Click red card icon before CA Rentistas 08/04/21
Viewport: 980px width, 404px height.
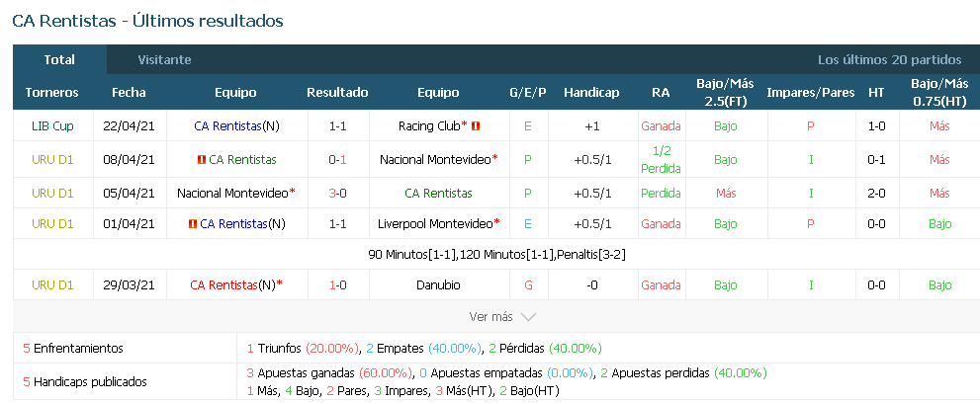tap(202, 160)
